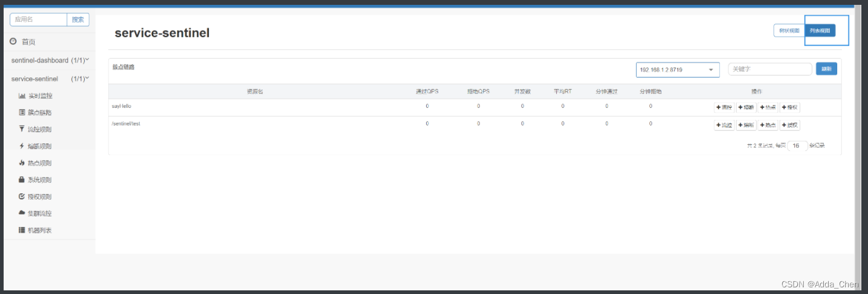This screenshot has width=868, height=294.
Task: Add 流控 rule for /sentinel/test row
Action: pos(724,125)
